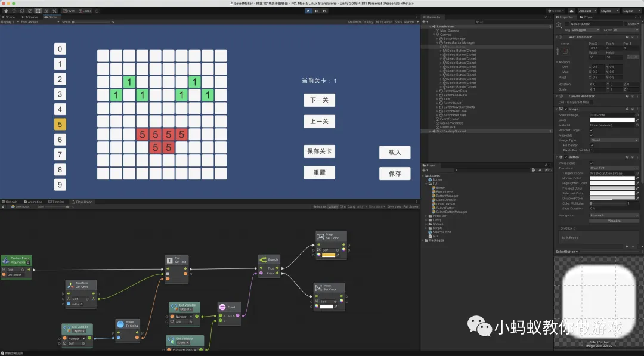The image size is (644, 356).
Task: Click the 载入 button
Action: point(395,152)
